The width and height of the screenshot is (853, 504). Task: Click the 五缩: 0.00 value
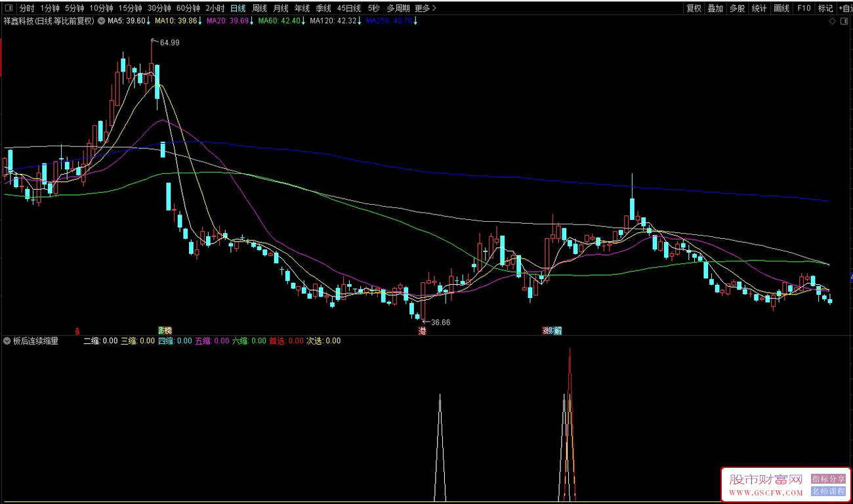click(x=213, y=341)
